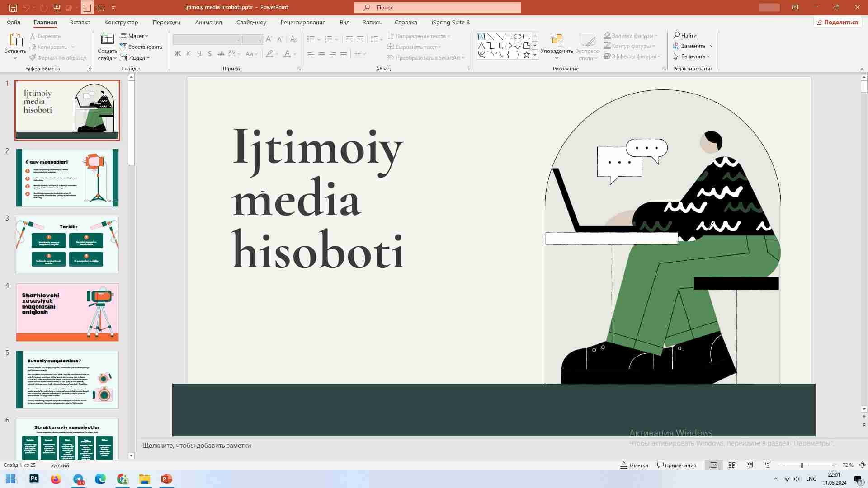Image resolution: width=868 pixels, height=488 pixels.
Task: Toggle Align text left
Action: [x=311, y=54]
